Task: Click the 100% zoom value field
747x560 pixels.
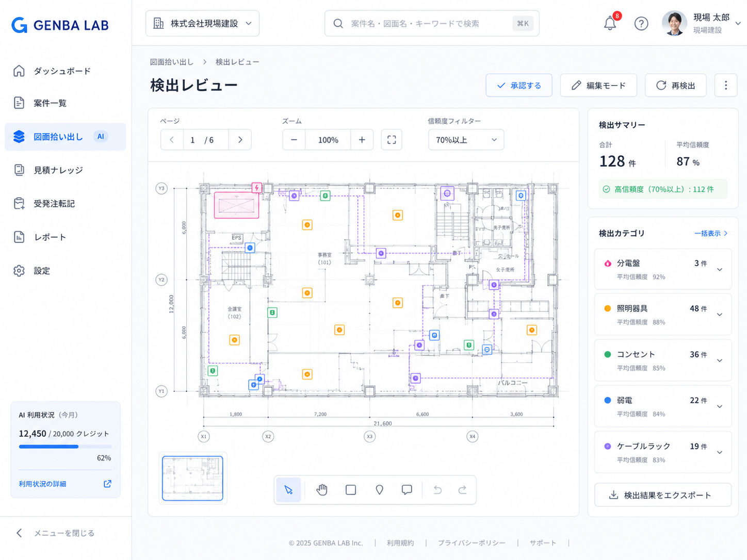Action: (x=328, y=140)
